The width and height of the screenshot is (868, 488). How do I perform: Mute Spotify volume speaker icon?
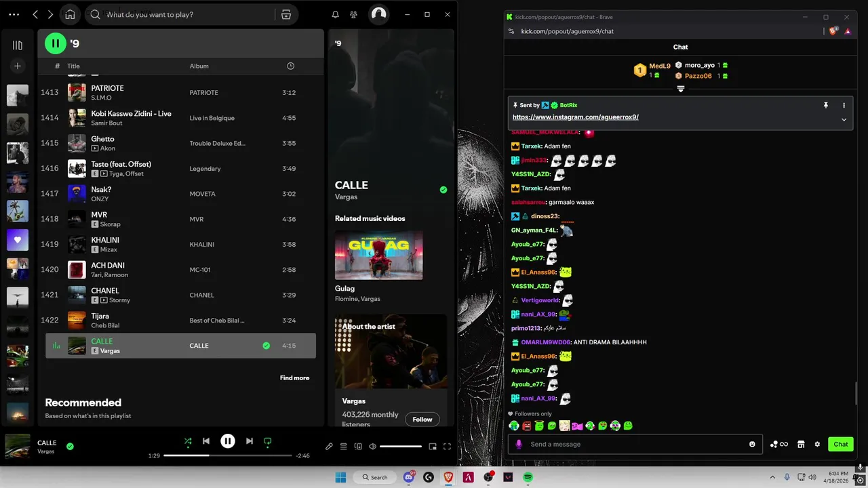372,446
